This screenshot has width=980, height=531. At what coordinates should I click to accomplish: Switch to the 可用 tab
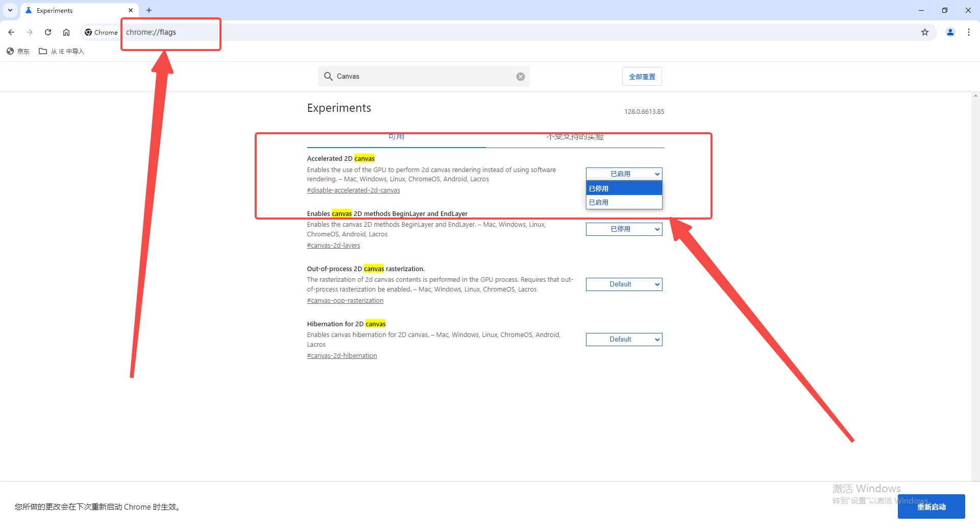pyautogui.click(x=396, y=137)
